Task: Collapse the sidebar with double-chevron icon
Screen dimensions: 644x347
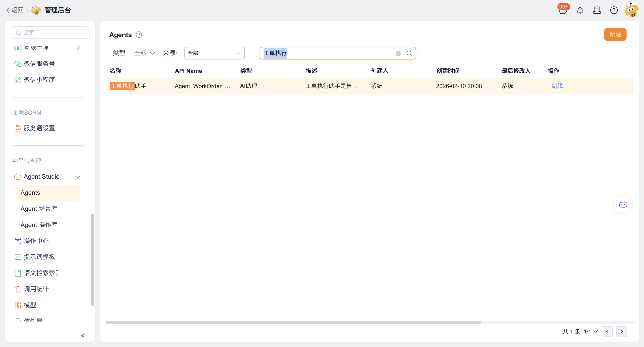Action: 83,335
